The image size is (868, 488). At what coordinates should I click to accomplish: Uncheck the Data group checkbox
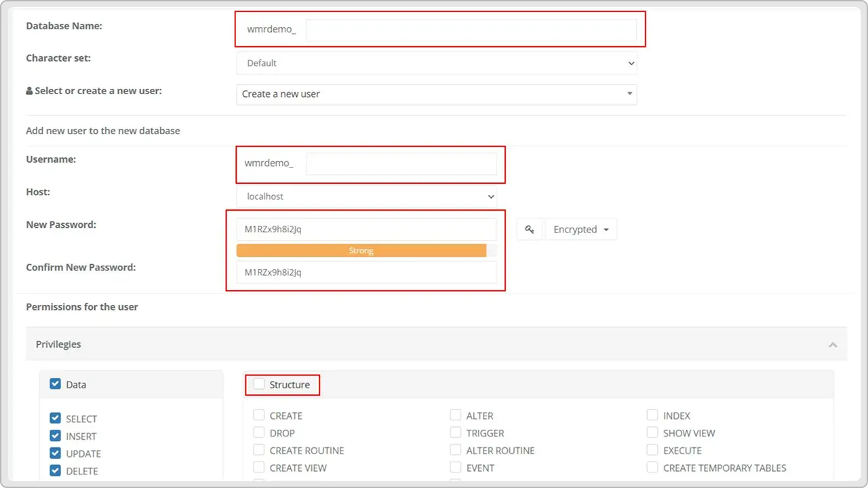click(x=56, y=384)
